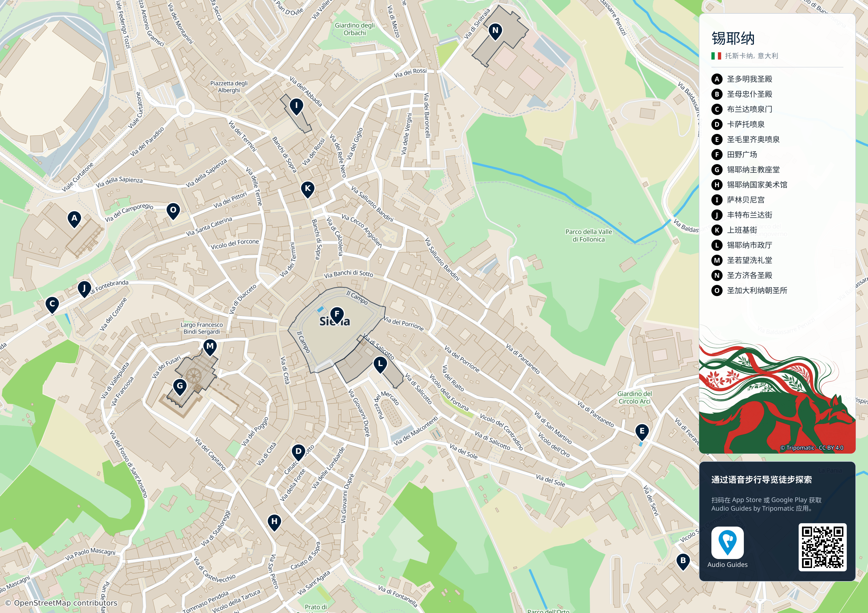Click marker I near Via dell'Abbadia
Image resolution: width=868 pixels, height=613 pixels.
coord(296,106)
